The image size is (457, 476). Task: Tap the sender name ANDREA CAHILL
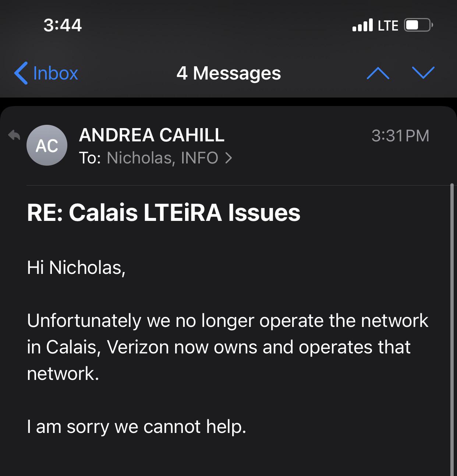[152, 135]
